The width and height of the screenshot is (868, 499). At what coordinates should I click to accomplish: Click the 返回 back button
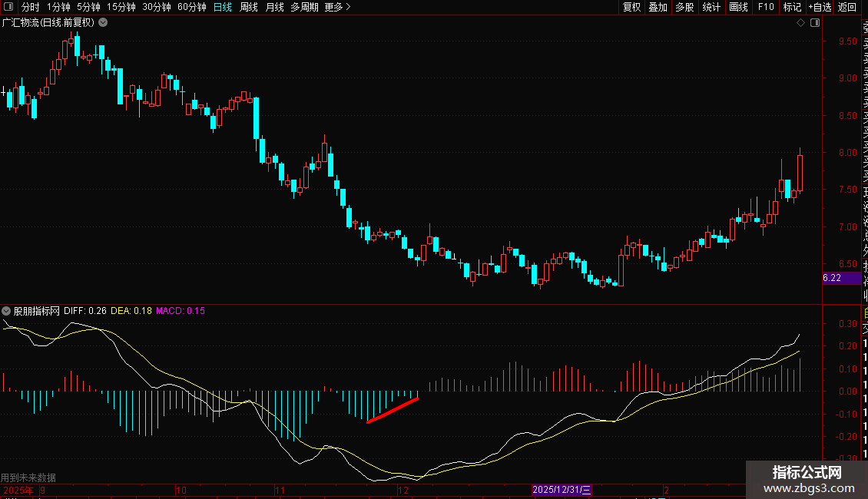point(846,7)
